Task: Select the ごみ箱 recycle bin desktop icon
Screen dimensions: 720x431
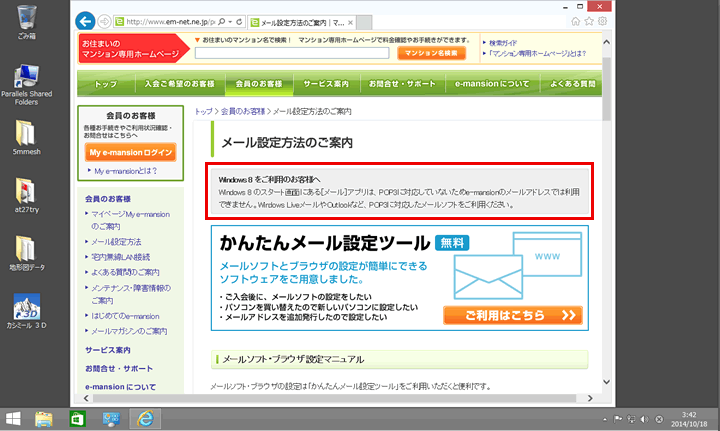Action: (x=27, y=22)
